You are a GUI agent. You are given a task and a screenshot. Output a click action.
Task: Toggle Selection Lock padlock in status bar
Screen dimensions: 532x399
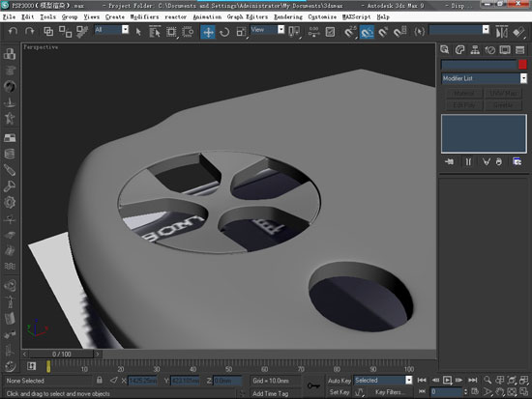pos(99,380)
